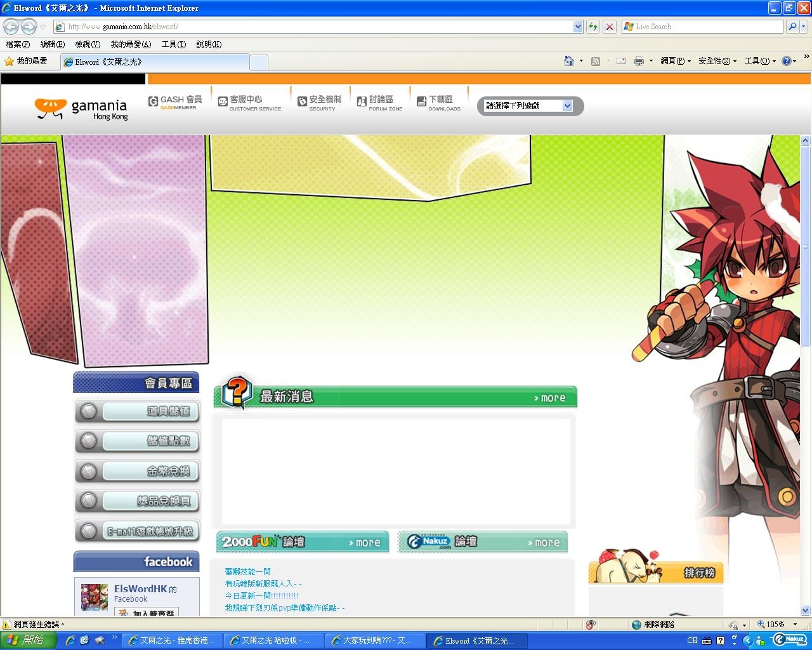Click the Internet zone globe icon

point(636,625)
